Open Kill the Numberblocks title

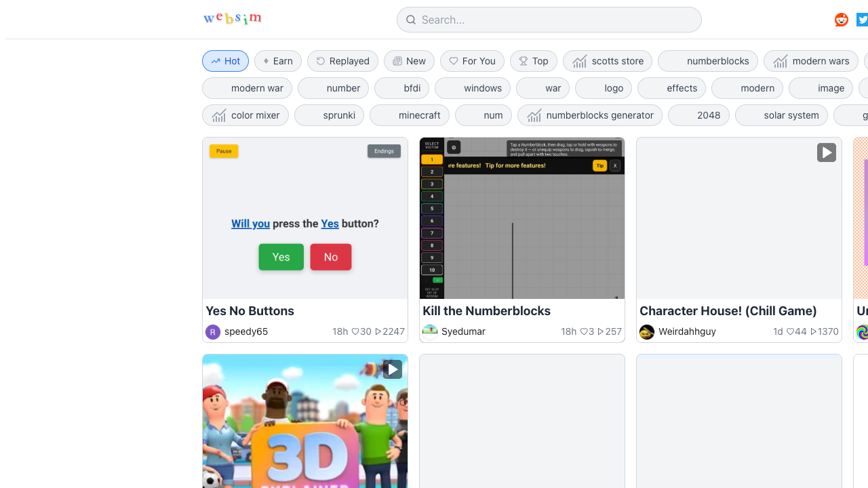486,311
